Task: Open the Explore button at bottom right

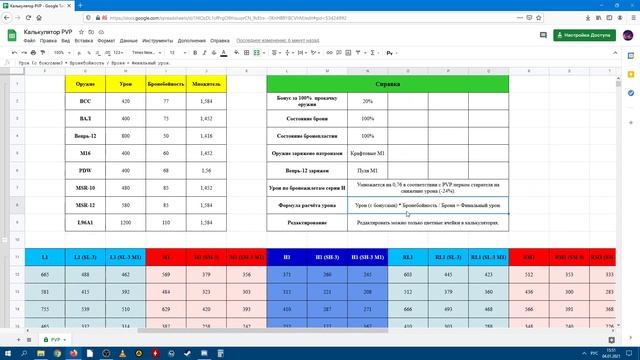Action: pyautogui.click(x=611, y=340)
